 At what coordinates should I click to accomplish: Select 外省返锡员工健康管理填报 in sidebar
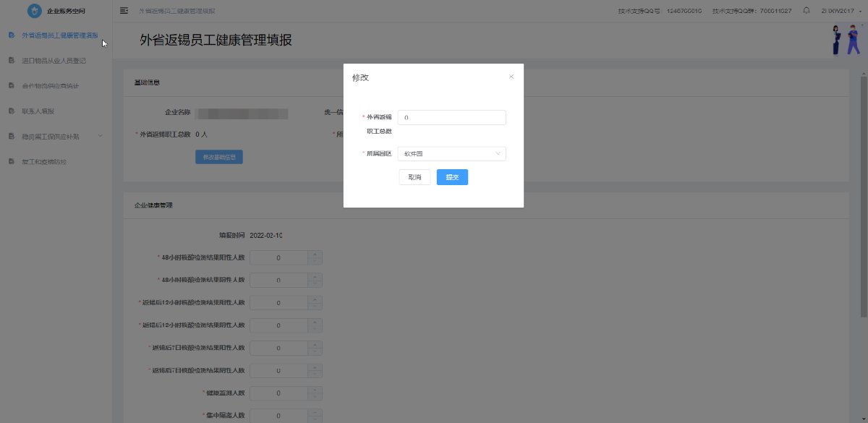coord(59,35)
